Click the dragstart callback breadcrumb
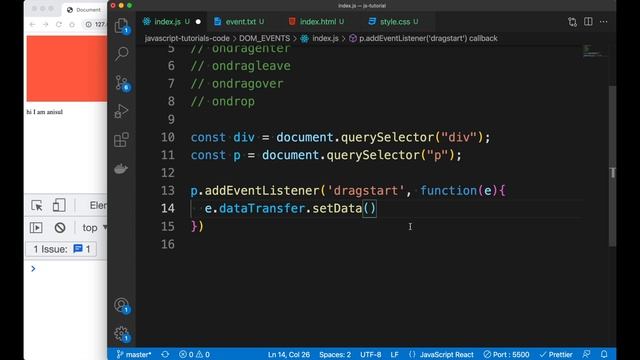Viewport: 640px width, 360px height. (423, 38)
